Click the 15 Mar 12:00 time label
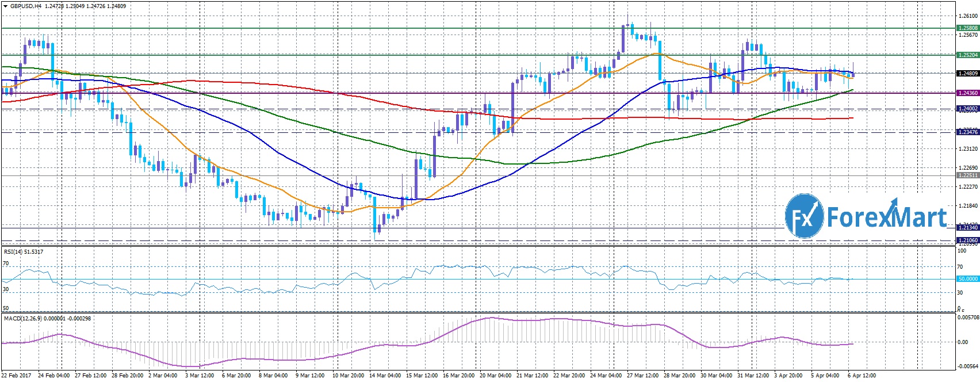 (422, 376)
